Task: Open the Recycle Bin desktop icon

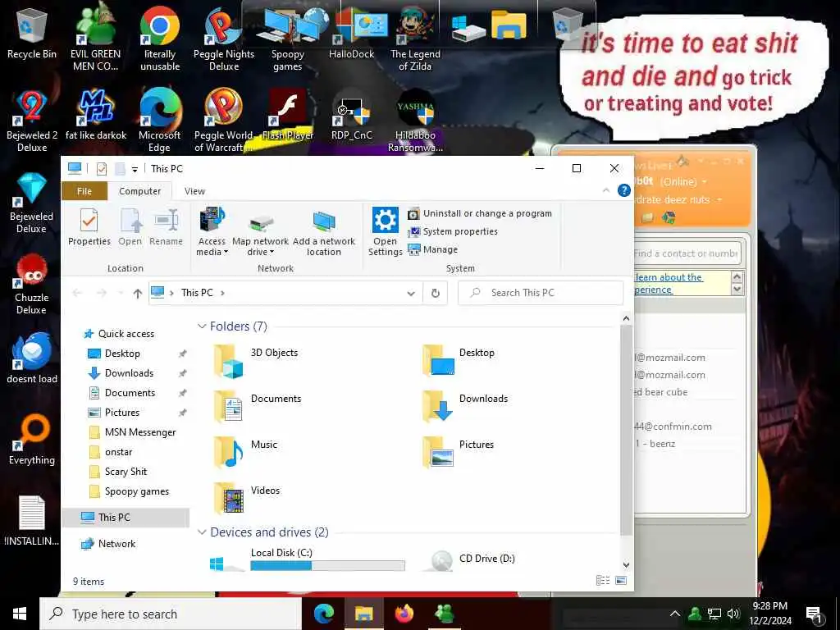Action: (x=32, y=34)
